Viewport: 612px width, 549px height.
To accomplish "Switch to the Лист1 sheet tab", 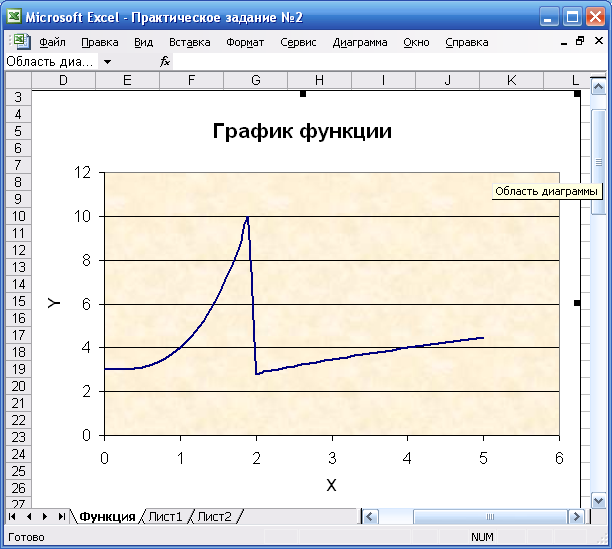I will 165,517.
